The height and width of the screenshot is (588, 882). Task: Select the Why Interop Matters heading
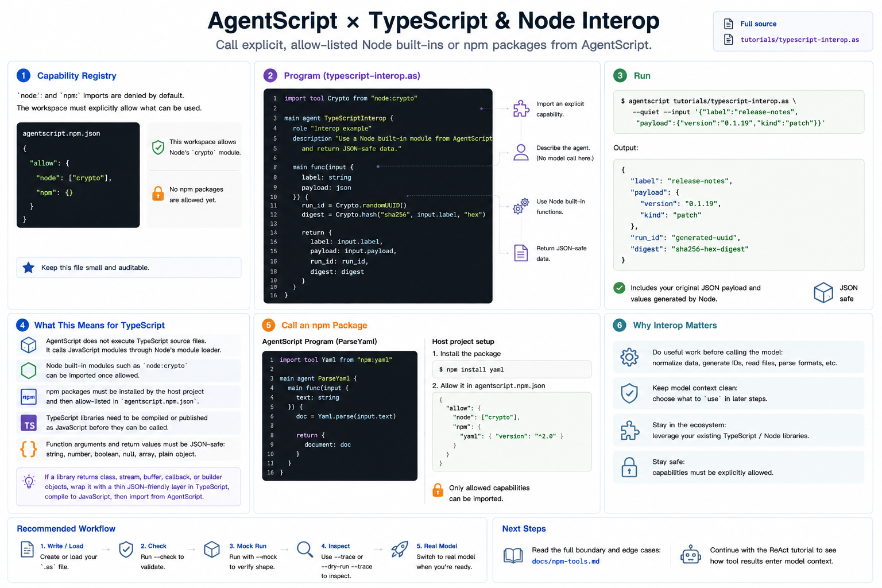[675, 325]
